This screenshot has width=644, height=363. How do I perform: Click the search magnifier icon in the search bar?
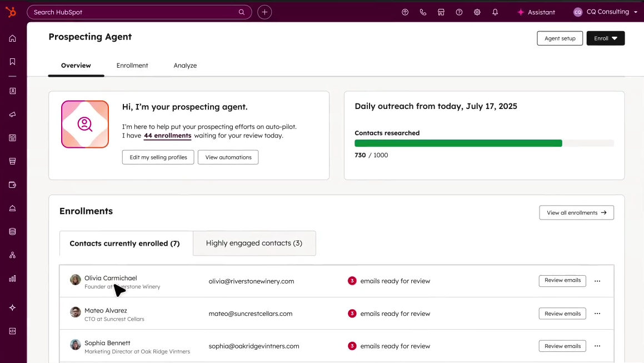pyautogui.click(x=242, y=12)
